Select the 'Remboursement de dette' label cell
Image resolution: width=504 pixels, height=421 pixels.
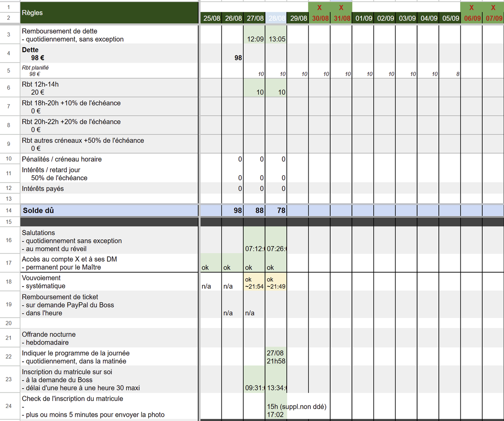point(109,35)
